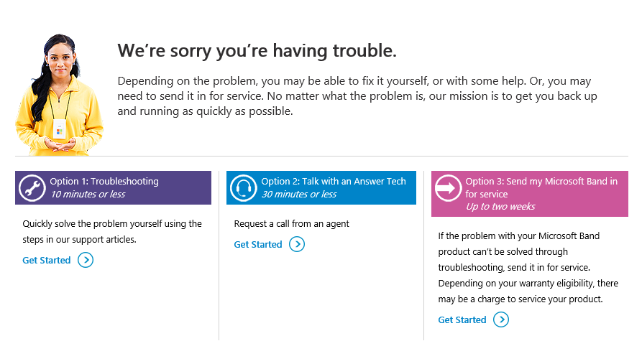The width and height of the screenshot is (642, 364).
Task: Click the circled chevron under service option
Action: click(501, 319)
